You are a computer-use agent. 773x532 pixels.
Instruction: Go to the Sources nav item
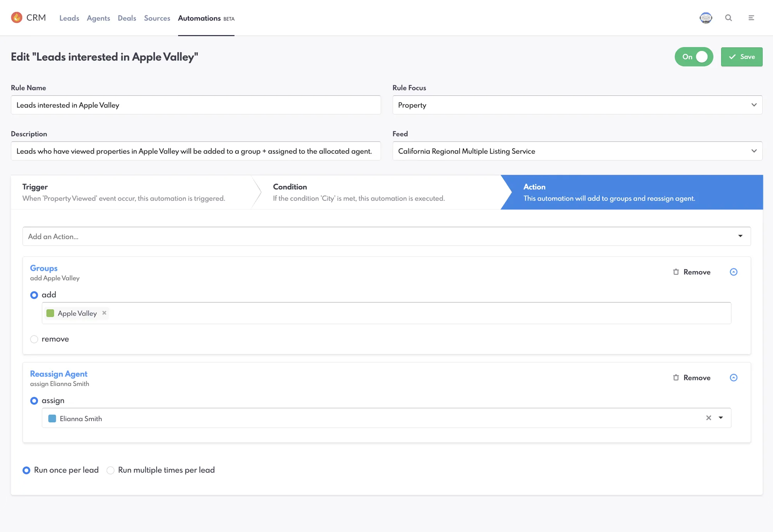click(157, 18)
